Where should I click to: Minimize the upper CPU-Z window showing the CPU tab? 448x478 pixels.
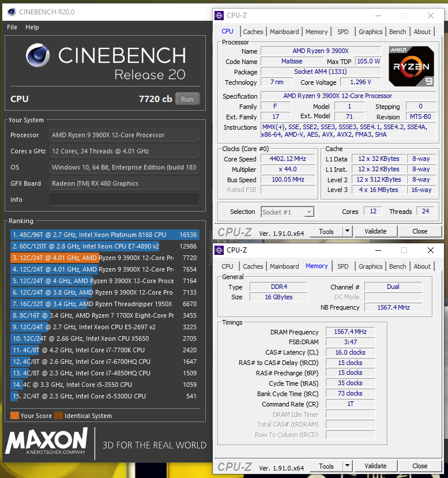[x=377, y=16]
